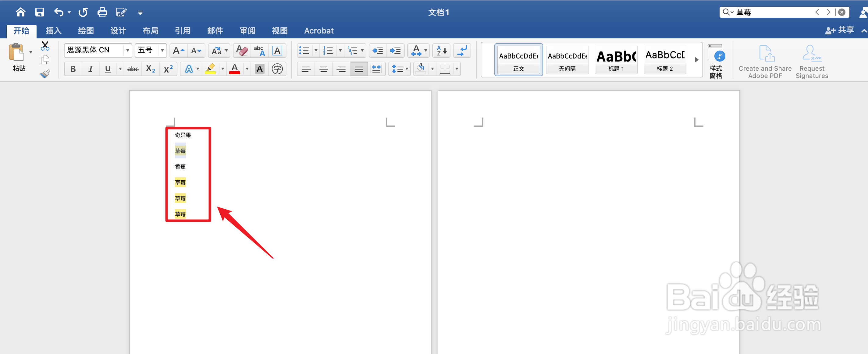Open the font name dropdown 思源黑体 CN

click(x=127, y=51)
